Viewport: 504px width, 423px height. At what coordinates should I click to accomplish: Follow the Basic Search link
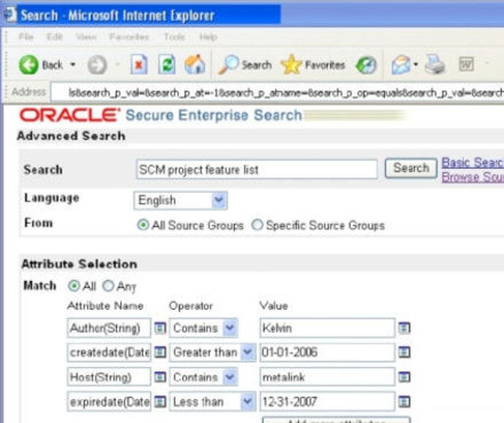[472, 162]
